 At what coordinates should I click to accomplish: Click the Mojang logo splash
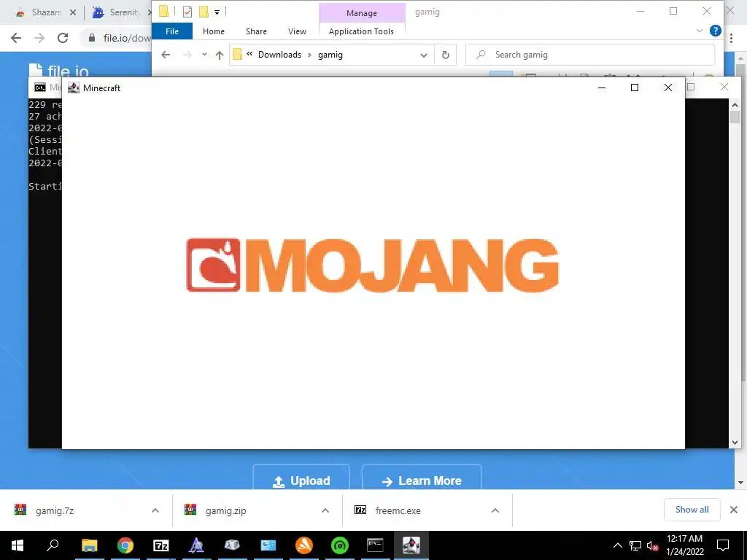(373, 265)
